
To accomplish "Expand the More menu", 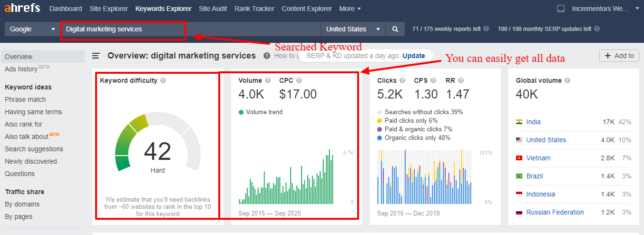I will (x=350, y=9).
